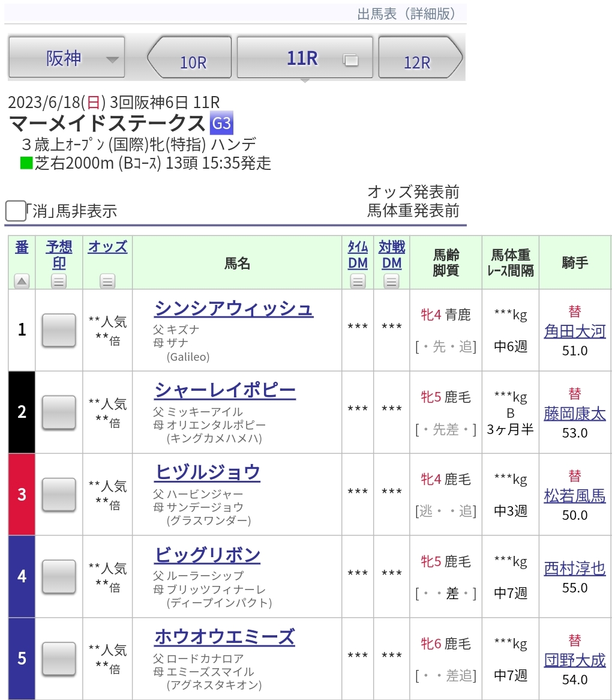Image resolution: width=612 pixels, height=700 pixels.
Task: Open タイムDM column header link
Action: tap(358, 255)
